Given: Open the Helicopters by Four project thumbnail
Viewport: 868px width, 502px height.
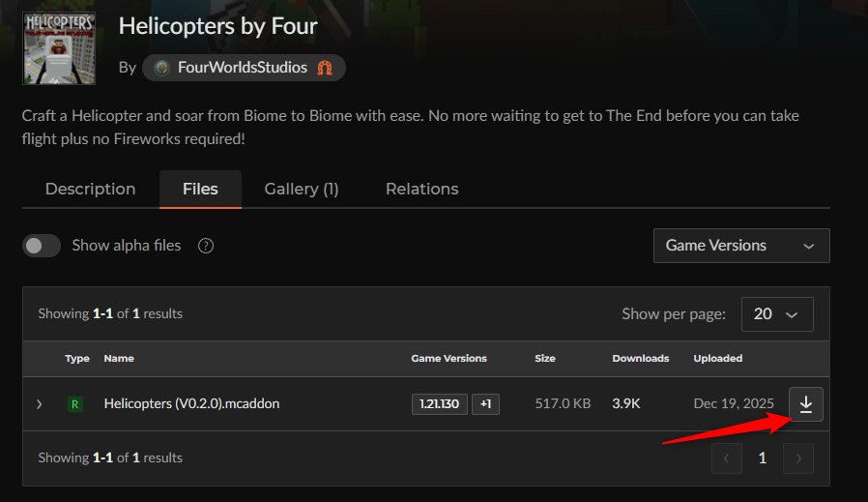Looking at the screenshot, I should [x=59, y=48].
